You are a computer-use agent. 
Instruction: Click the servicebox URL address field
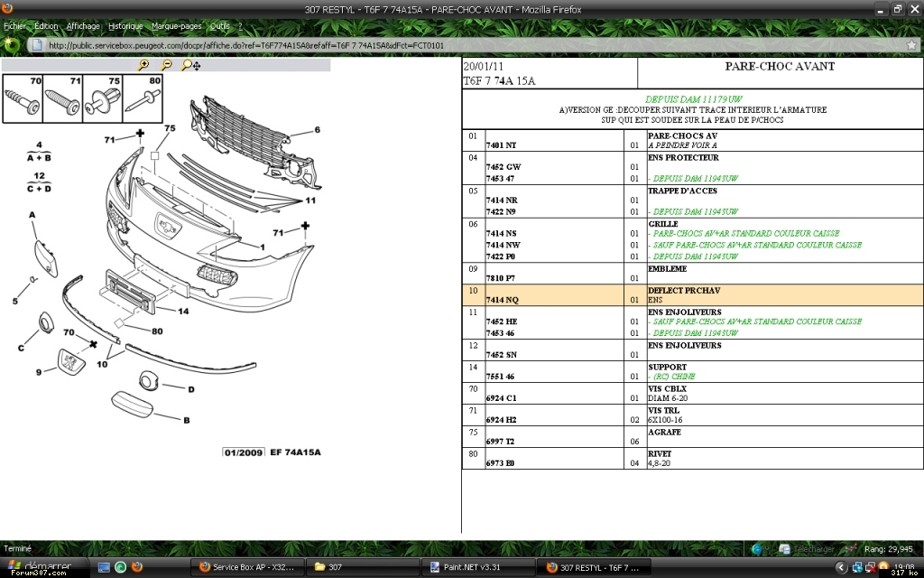pos(471,45)
